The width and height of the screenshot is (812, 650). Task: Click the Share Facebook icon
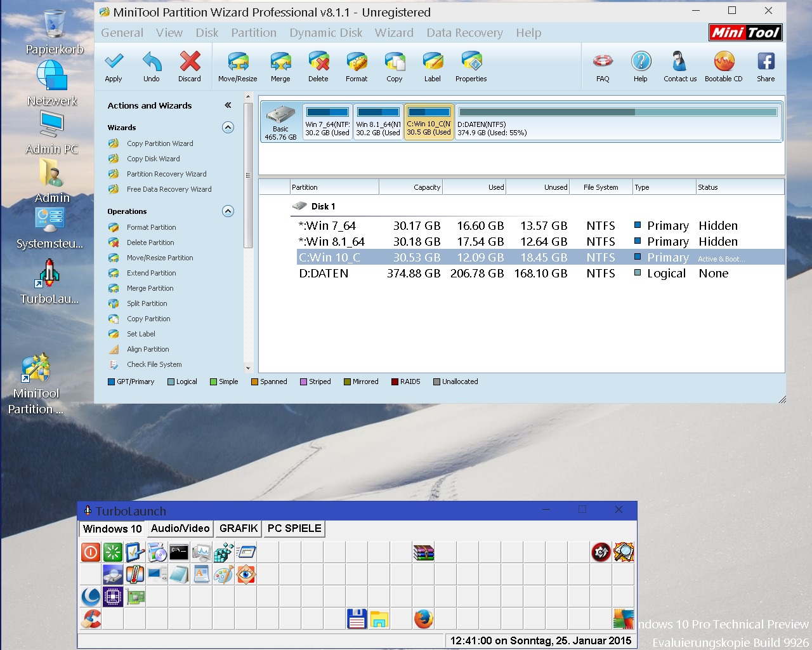pos(766,62)
